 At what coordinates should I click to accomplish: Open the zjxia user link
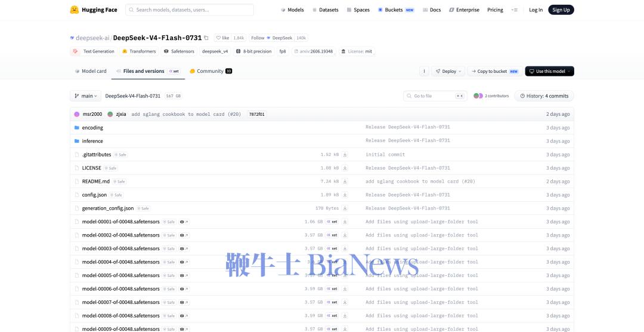pos(120,115)
